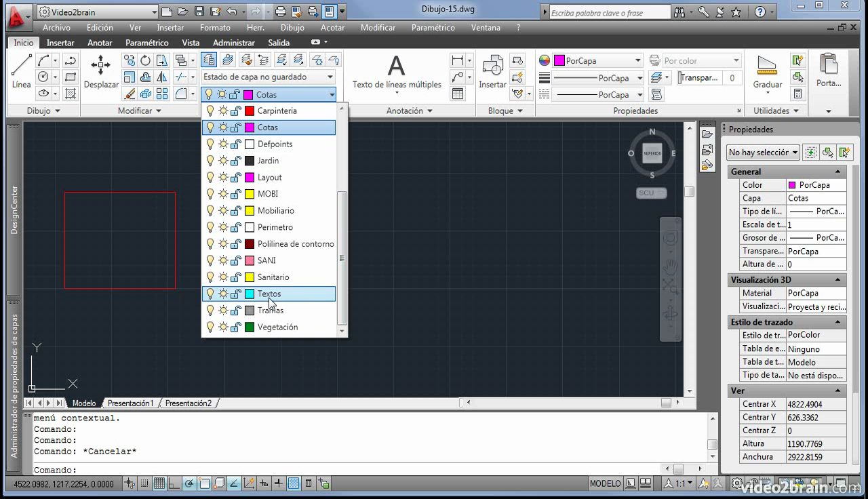Open the Archivo menu

(x=56, y=28)
